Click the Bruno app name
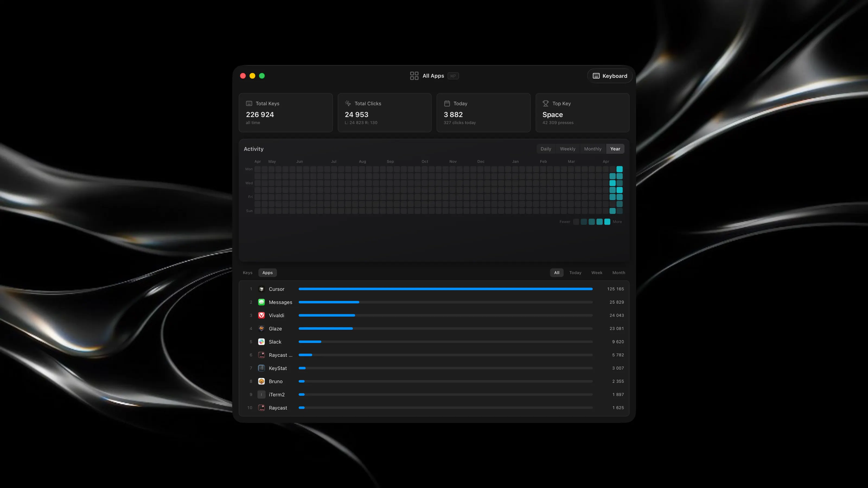868x488 pixels. point(276,381)
